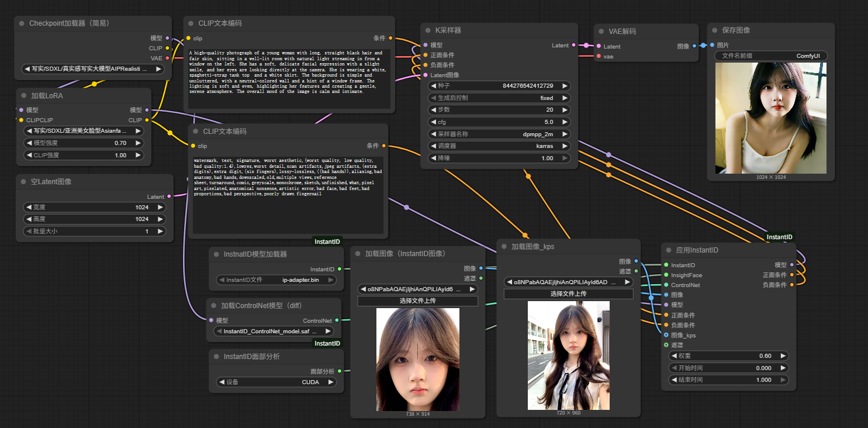Screen dimensions: 868x428
Task: Increase 批量大小 with right arrow
Action: (x=160, y=232)
